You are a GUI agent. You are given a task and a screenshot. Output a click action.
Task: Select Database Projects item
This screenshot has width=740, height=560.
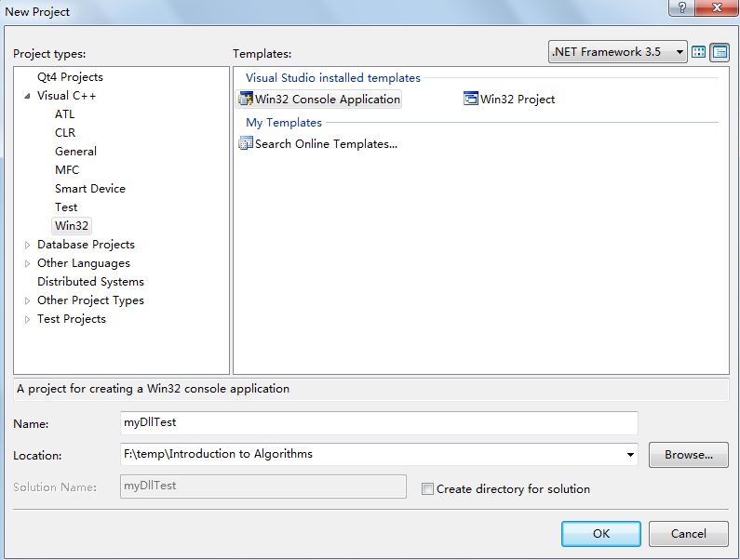point(86,245)
